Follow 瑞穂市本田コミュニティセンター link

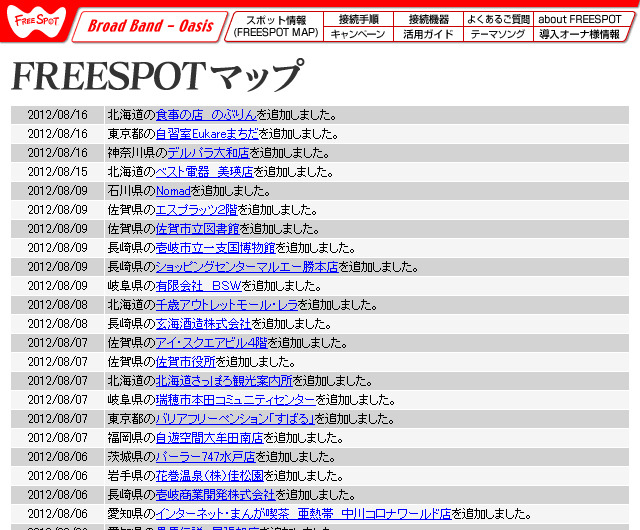236,400
